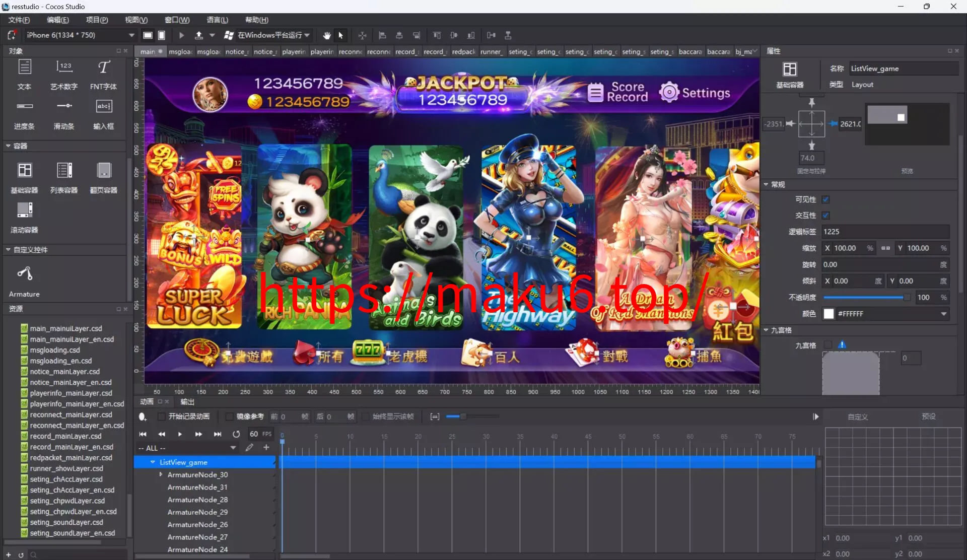Play the animation in timeline
This screenshot has height=560, width=967.
tap(180, 434)
